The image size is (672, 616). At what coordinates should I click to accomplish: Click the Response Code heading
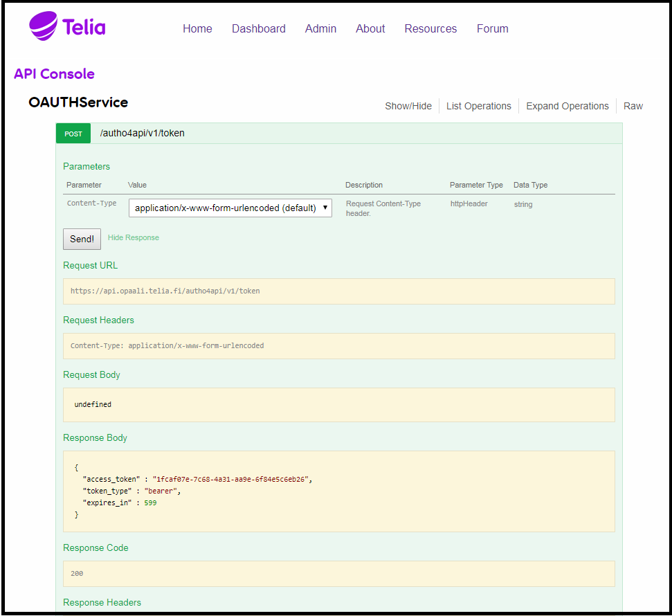click(96, 548)
